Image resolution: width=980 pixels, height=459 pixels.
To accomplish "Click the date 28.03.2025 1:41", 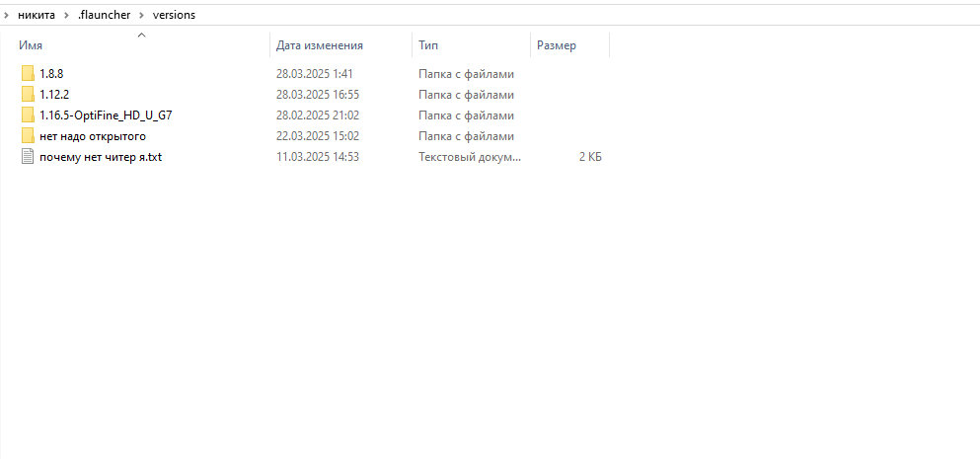I will 315,74.
